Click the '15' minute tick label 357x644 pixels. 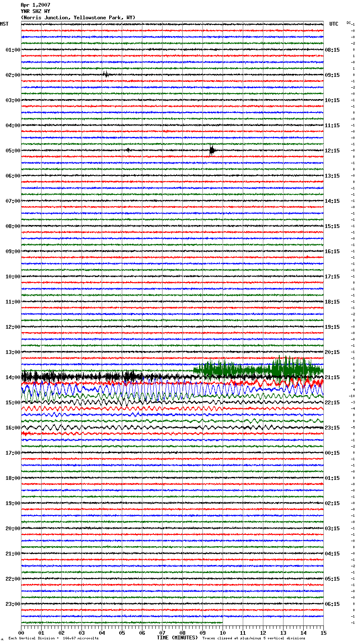[323, 633]
